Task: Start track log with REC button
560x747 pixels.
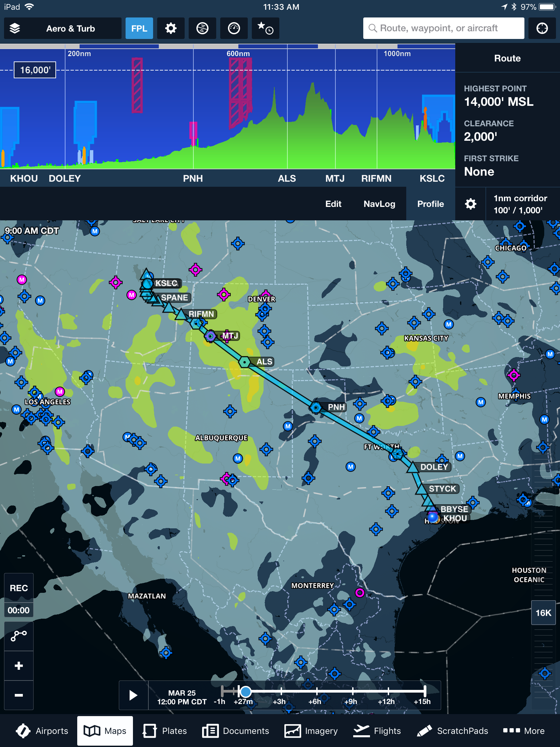Action: (x=18, y=588)
